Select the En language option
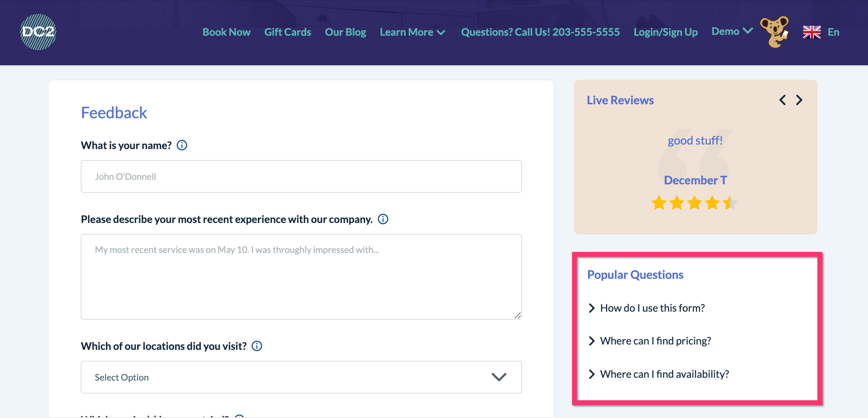868x418 pixels. click(834, 32)
